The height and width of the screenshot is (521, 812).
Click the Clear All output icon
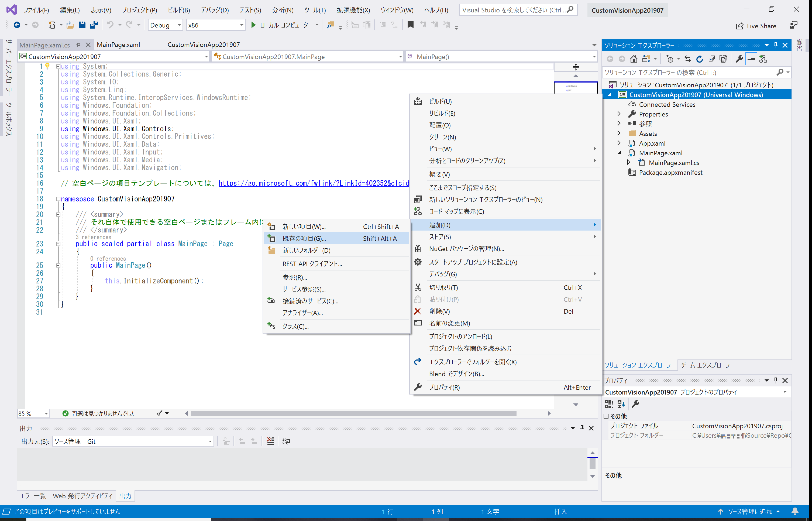click(270, 441)
